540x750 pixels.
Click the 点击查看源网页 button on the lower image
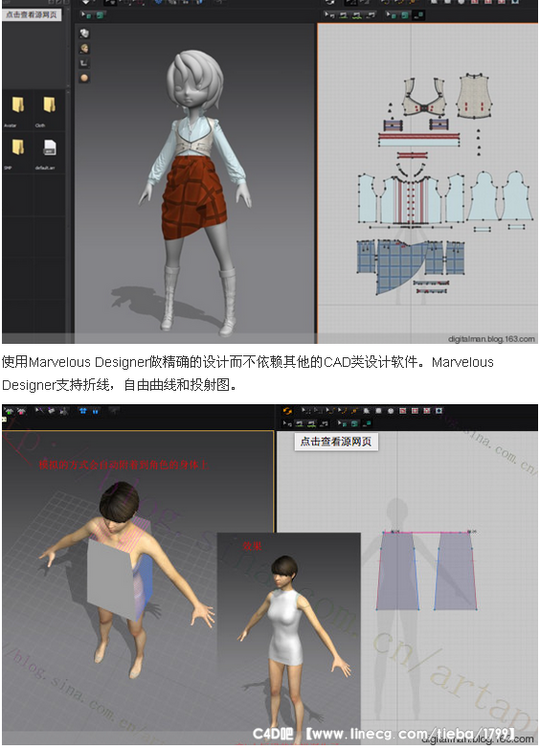tap(336, 441)
